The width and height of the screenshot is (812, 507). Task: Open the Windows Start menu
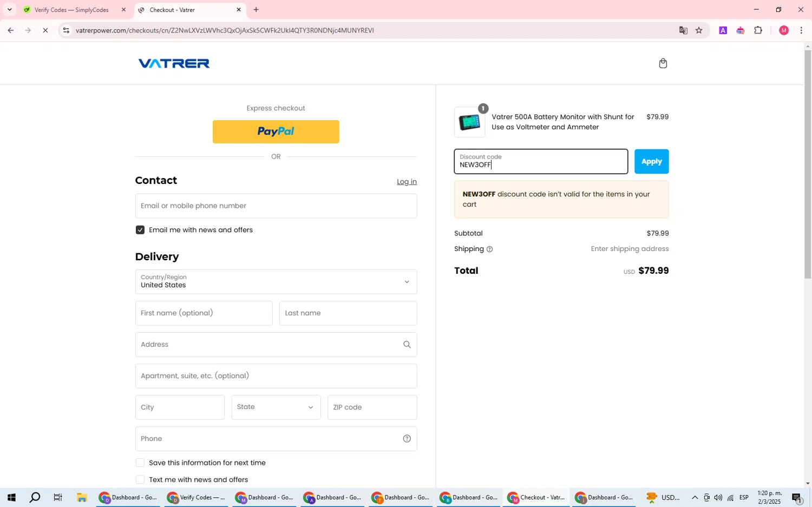click(11, 498)
